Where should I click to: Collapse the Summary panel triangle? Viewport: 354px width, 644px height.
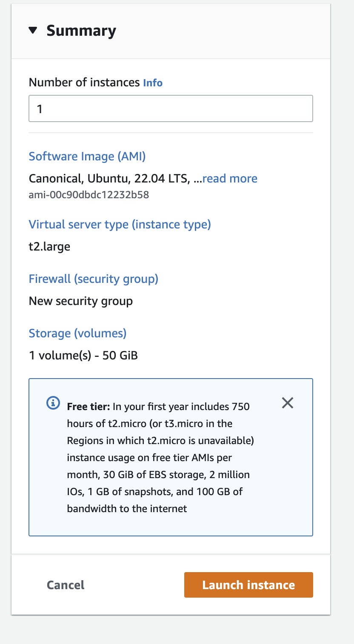(33, 31)
